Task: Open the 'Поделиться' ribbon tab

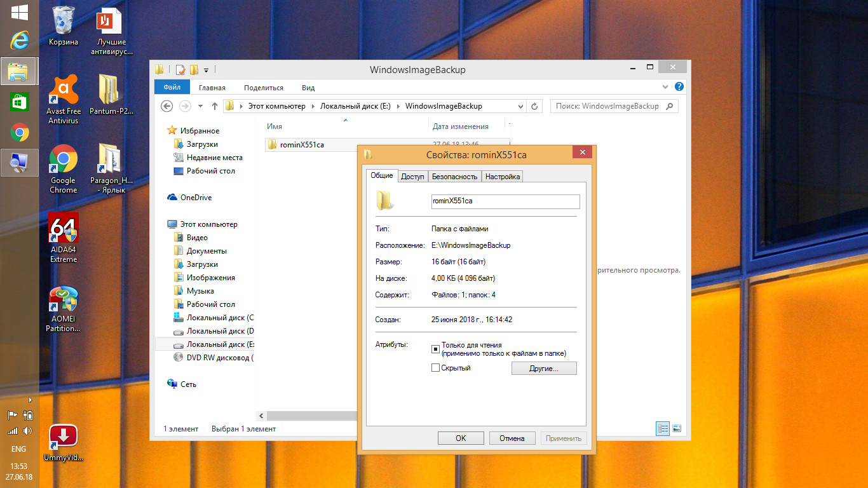Action: point(263,88)
